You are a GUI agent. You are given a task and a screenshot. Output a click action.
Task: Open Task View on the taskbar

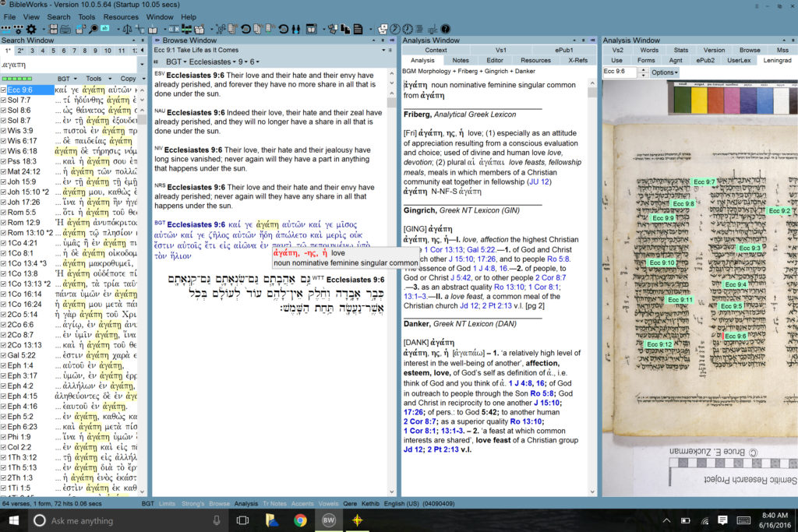click(x=243, y=520)
